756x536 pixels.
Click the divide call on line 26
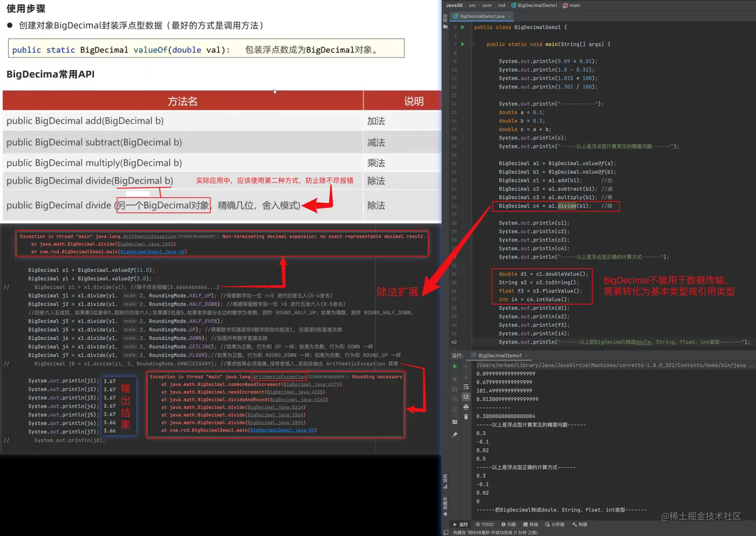(x=567, y=206)
